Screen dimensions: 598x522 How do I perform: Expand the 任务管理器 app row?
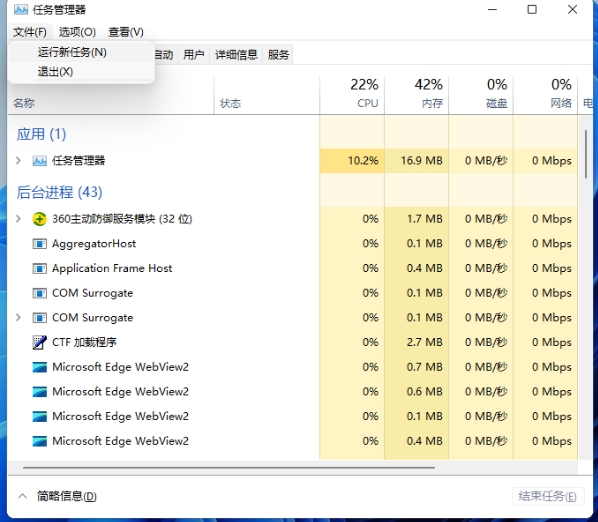click(18, 161)
